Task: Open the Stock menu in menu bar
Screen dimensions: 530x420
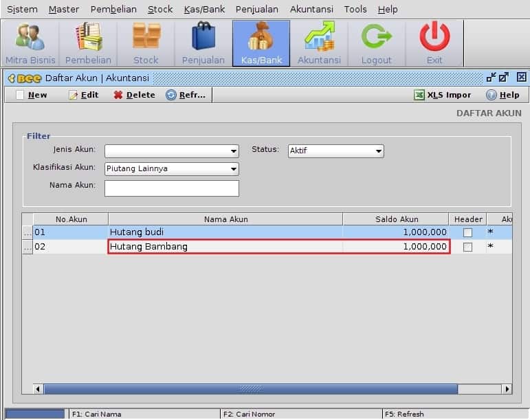Action: (x=160, y=10)
